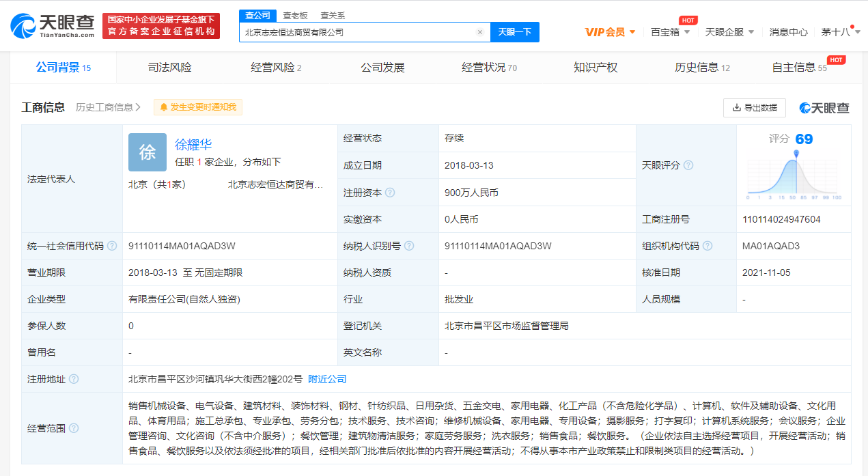Click 900万人民币 registered capital value
The width and height of the screenshot is (868, 476).
click(471, 193)
